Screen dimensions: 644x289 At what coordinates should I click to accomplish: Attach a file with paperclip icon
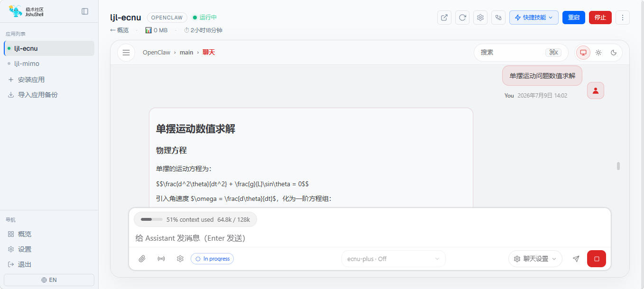(x=142, y=259)
